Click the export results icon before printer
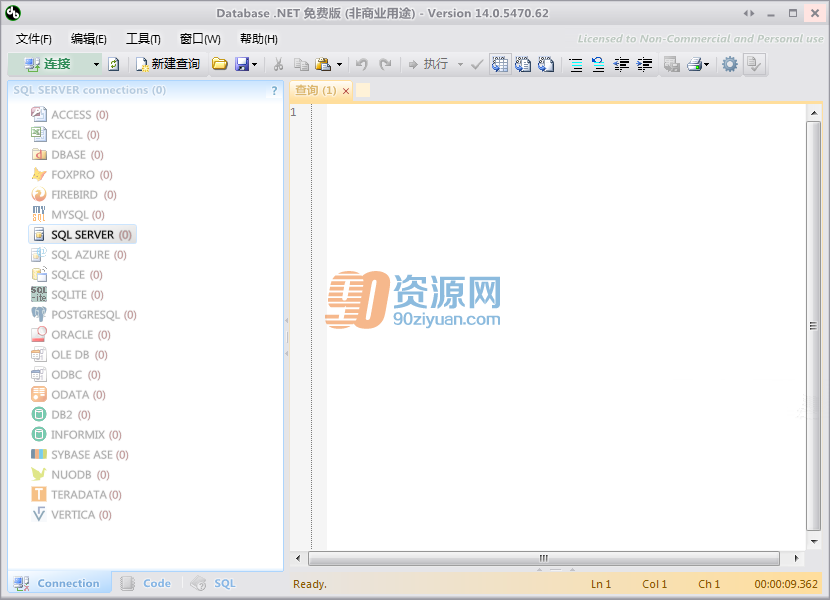 (x=672, y=64)
